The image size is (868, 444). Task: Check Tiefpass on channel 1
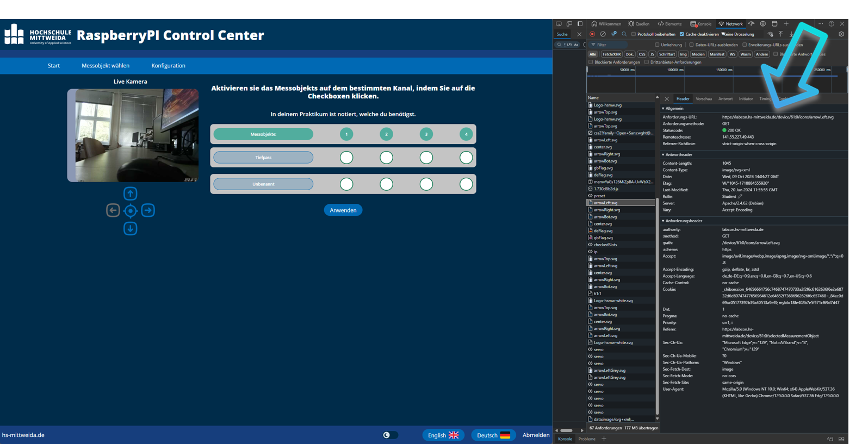pos(346,158)
